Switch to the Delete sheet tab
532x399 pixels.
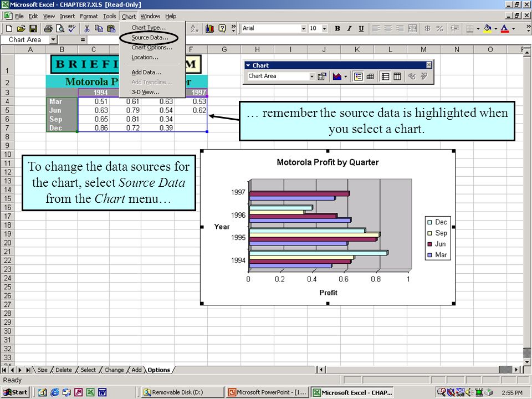(63, 370)
